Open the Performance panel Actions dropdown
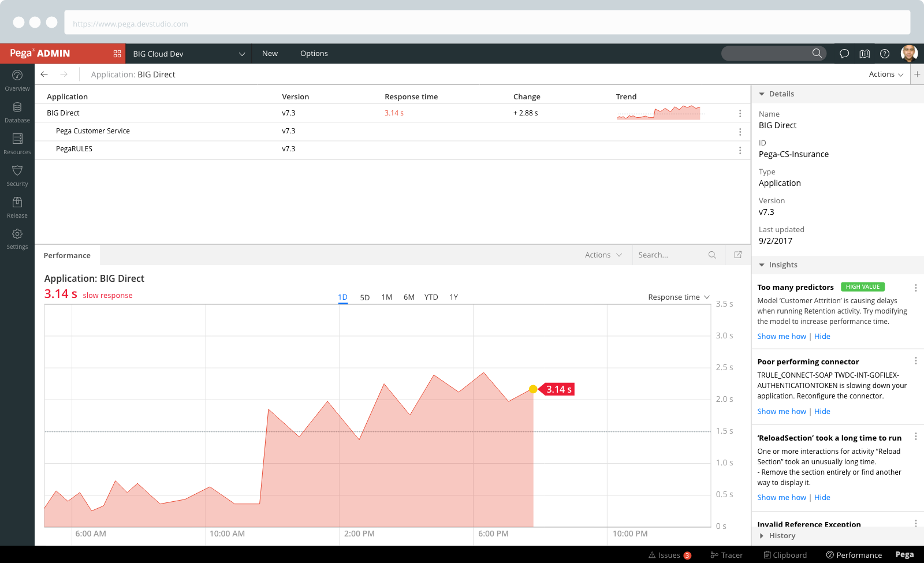924x563 pixels. pyautogui.click(x=603, y=255)
